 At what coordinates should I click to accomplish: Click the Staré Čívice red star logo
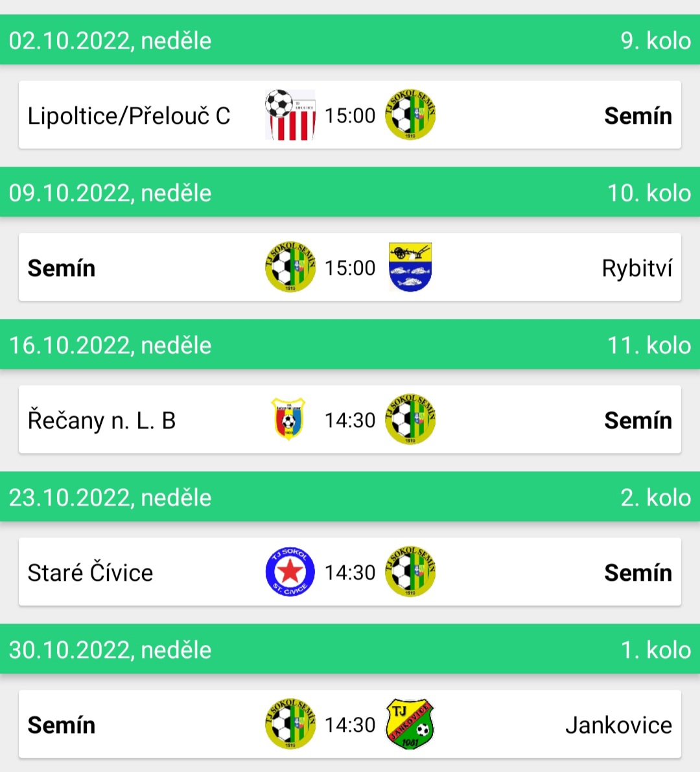point(290,572)
